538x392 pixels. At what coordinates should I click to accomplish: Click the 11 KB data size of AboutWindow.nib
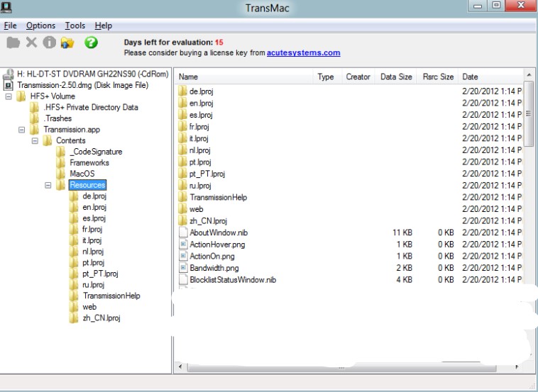(x=402, y=233)
